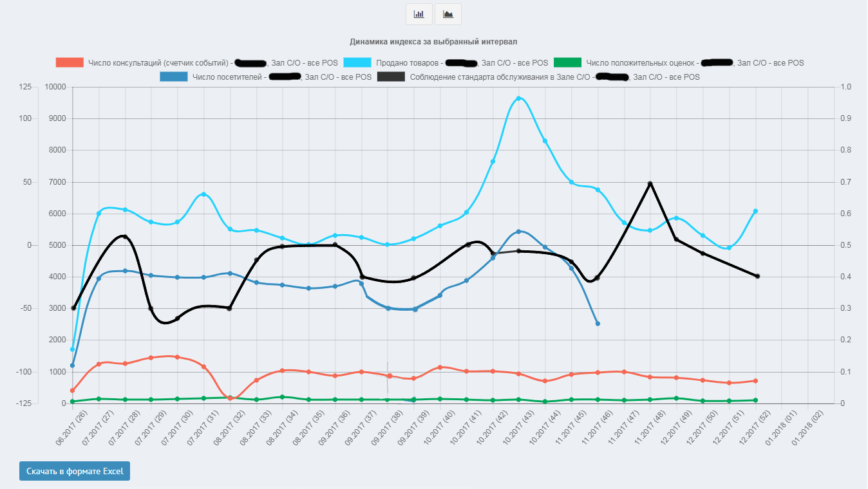This screenshot has height=489, width=868.
Task: Hide the "Число положительных оценок" series label
Action: pyautogui.click(x=640, y=63)
